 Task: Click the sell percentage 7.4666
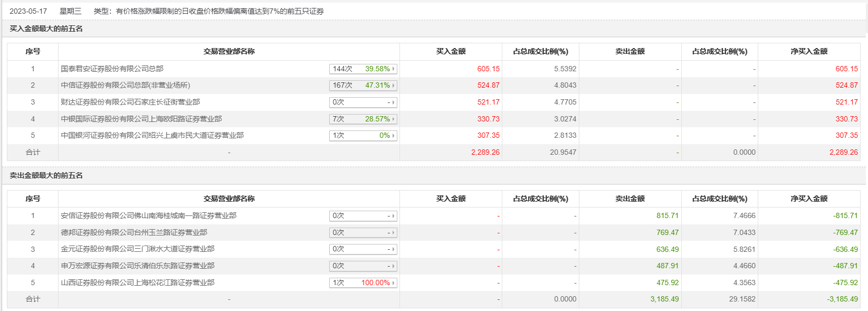click(744, 215)
